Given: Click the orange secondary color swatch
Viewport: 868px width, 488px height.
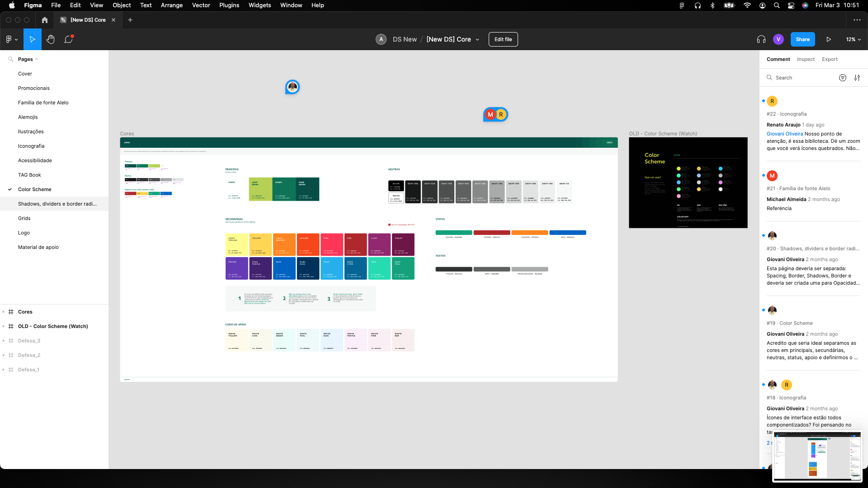Looking at the screenshot, I should pyautogui.click(x=307, y=244).
